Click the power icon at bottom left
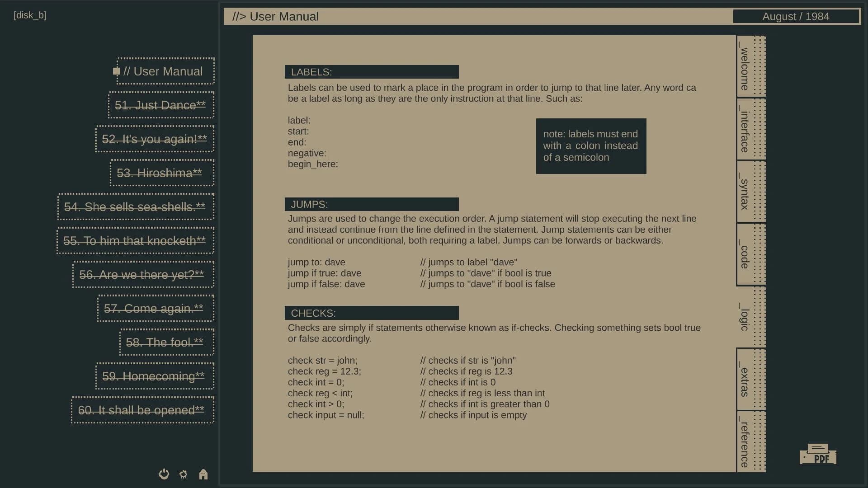This screenshot has width=868, height=488. tap(164, 474)
